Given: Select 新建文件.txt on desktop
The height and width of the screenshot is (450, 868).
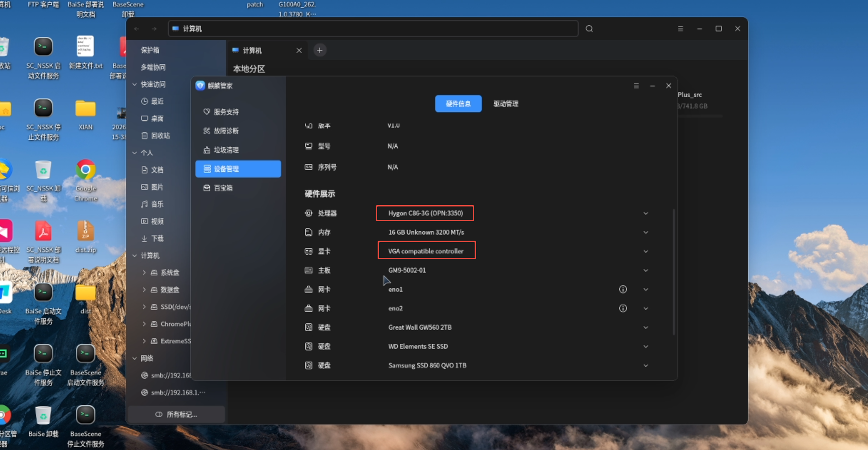Looking at the screenshot, I should tap(86, 53).
